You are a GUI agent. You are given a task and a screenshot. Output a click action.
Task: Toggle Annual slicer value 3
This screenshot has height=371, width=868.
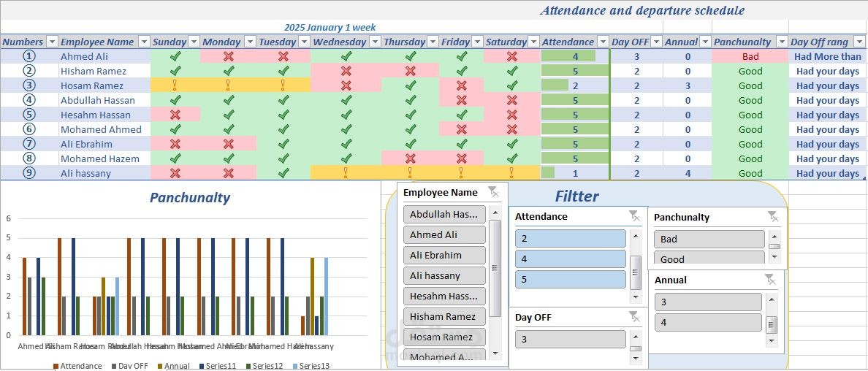coord(708,302)
